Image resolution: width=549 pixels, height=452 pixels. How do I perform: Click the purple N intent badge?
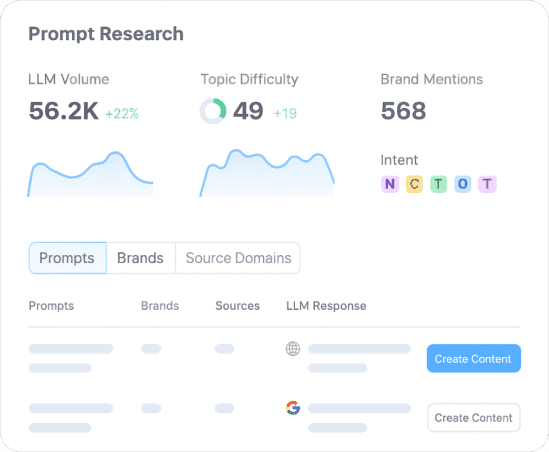click(x=390, y=184)
